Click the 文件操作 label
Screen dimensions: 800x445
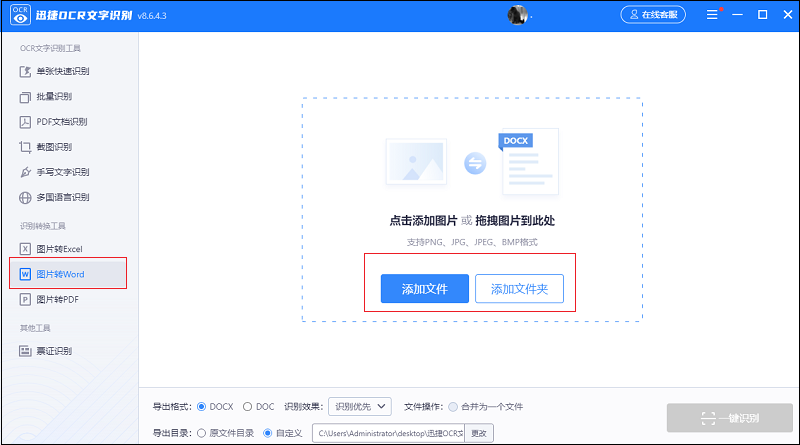point(423,407)
